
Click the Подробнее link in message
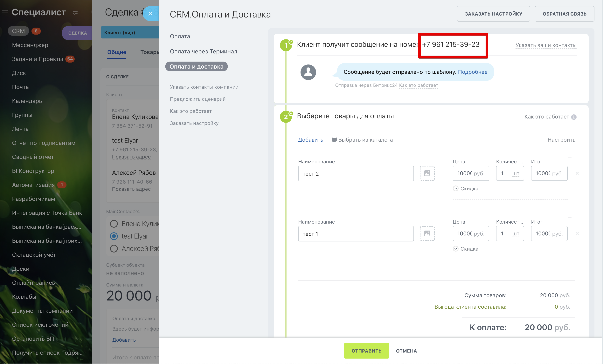(x=473, y=72)
